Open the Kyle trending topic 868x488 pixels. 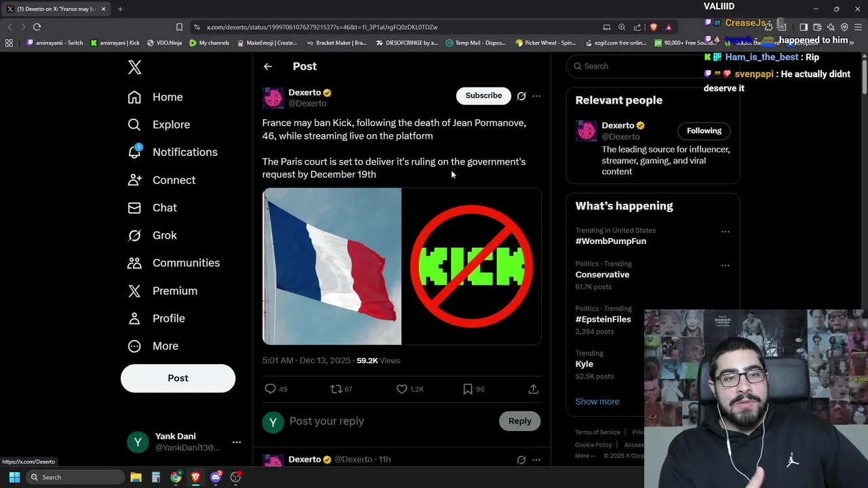coord(584,364)
